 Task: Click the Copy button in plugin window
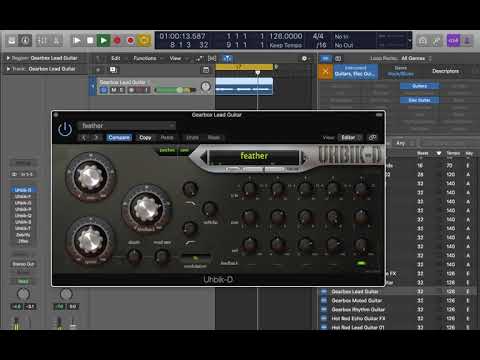(145, 137)
